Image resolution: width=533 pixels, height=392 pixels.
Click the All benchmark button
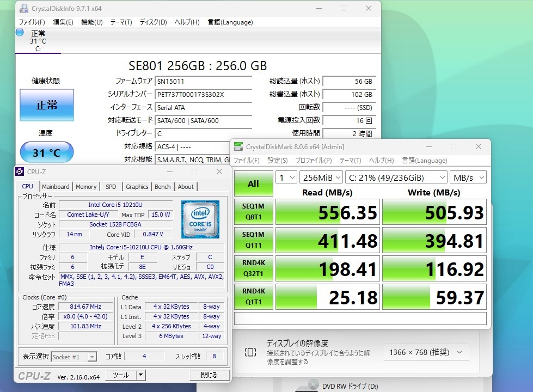[253, 183]
